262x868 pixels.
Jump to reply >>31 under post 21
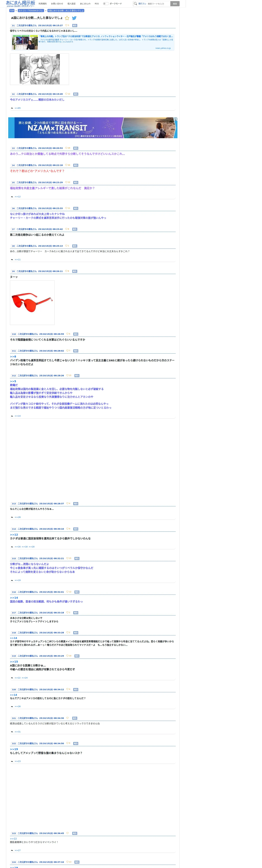[17, 732]
